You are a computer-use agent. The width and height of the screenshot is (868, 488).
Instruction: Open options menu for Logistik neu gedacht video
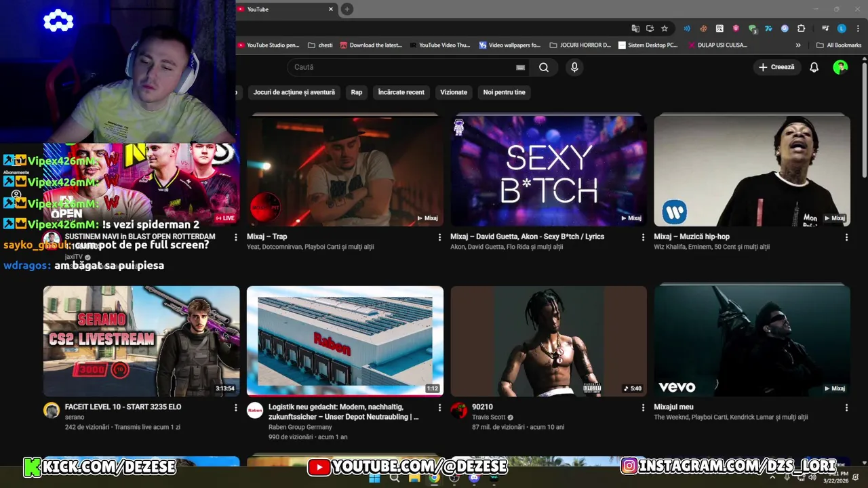pyautogui.click(x=439, y=407)
